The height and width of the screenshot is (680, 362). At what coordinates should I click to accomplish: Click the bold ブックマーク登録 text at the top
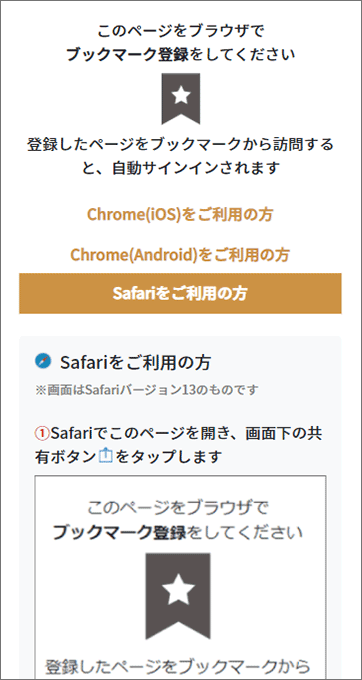coord(128,55)
